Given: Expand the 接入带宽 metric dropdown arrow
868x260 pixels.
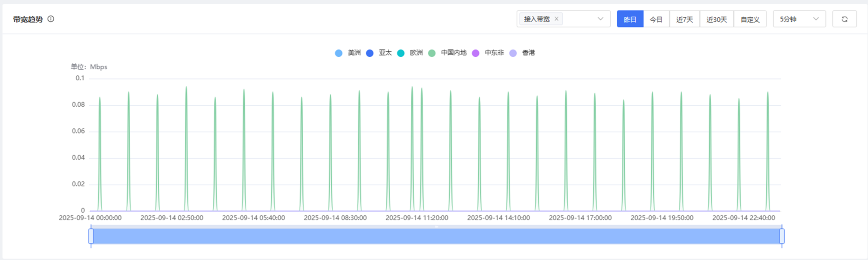Looking at the screenshot, I should coord(600,19).
